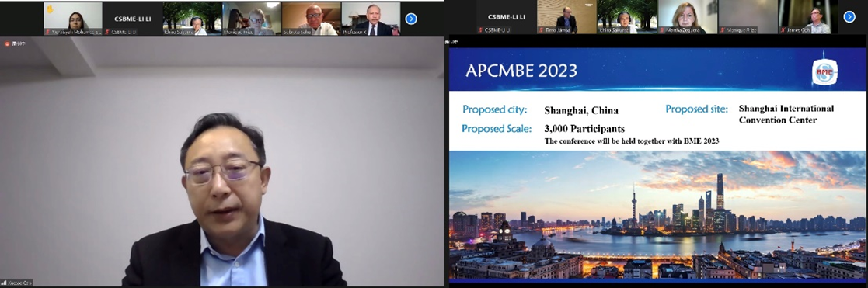868x288 pixels.
Task: Show next participants in left meeting gallery
Action: click(411, 18)
